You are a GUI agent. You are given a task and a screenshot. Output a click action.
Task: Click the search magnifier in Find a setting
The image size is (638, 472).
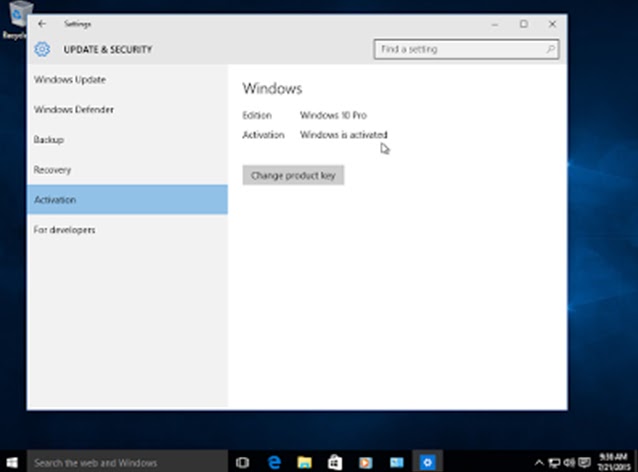[x=550, y=49]
